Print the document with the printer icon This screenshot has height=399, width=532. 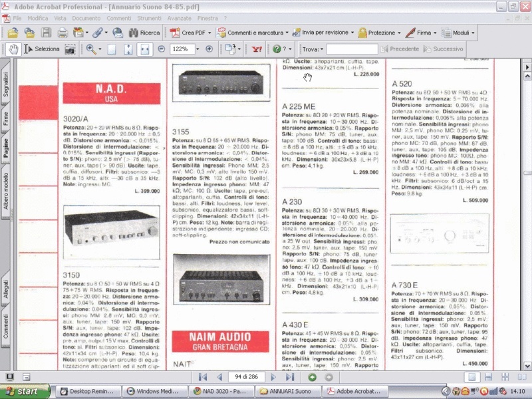(x=63, y=33)
